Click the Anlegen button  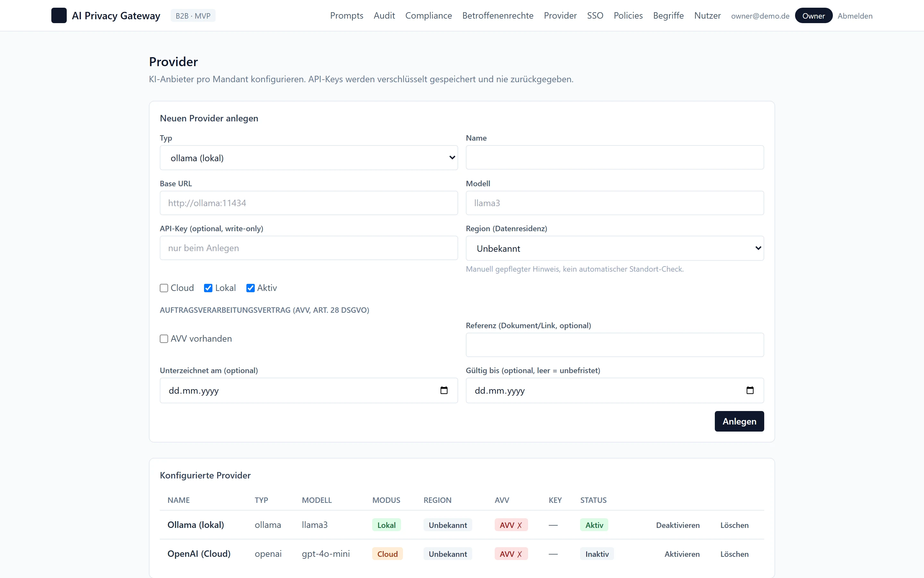[739, 421]
